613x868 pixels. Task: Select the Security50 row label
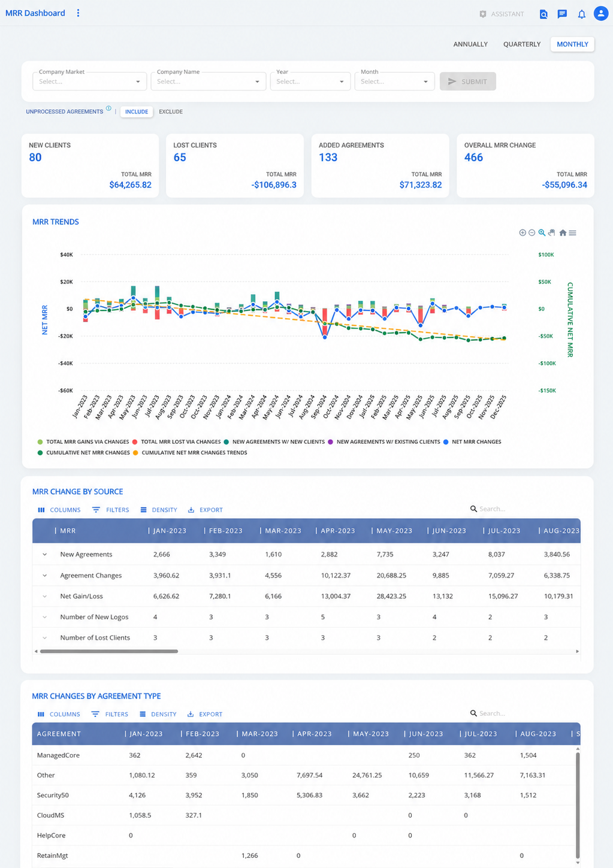pyautogui.click(x=53, y=796)
